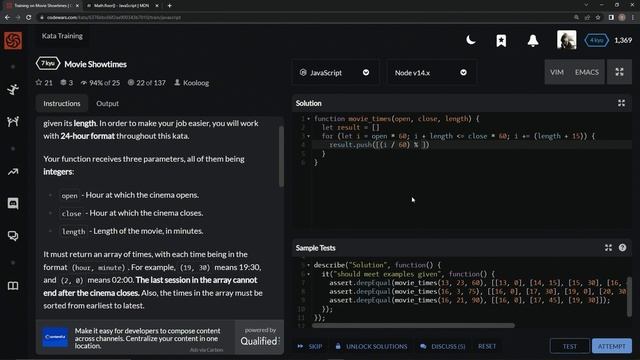Toggle fullscreen editor layout icon

tap(619, 72)
